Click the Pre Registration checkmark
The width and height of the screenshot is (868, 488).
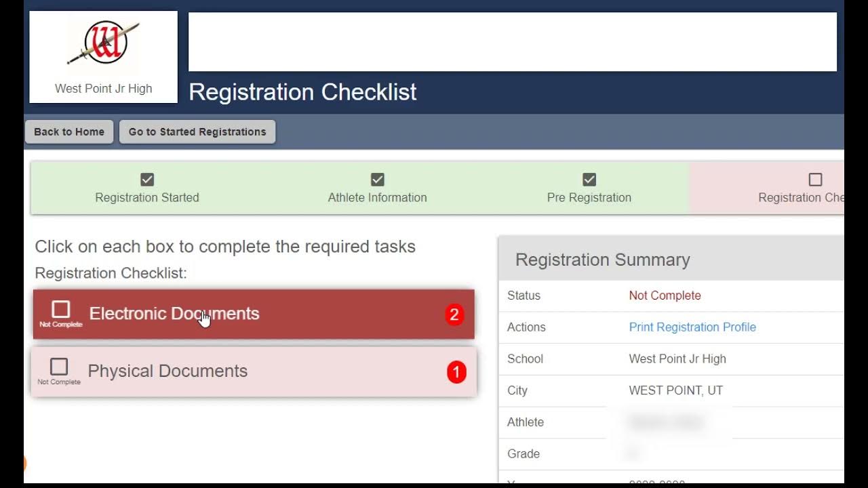tap(589, 180)
